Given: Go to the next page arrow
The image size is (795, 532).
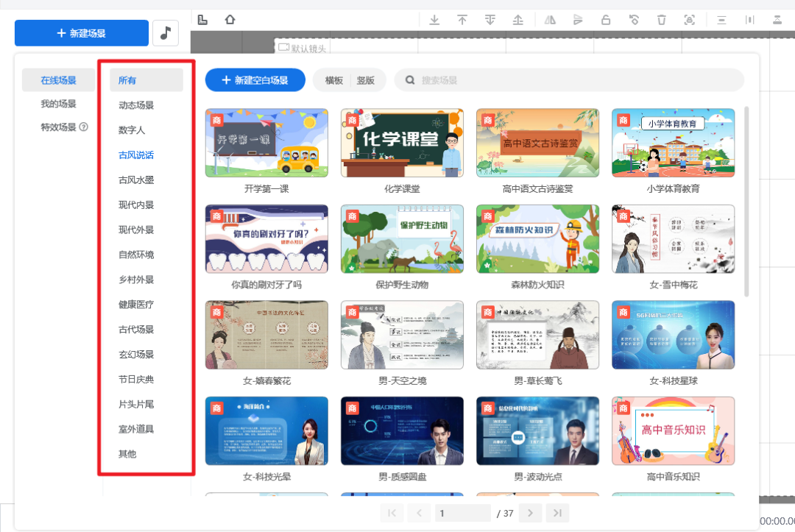Looking at the screenshot, I should tap(530, 513).
